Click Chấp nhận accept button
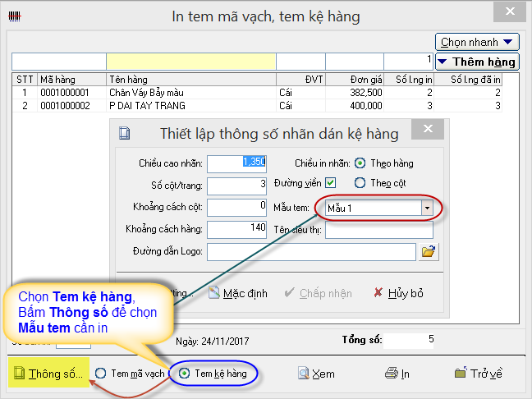 point(317,293)
